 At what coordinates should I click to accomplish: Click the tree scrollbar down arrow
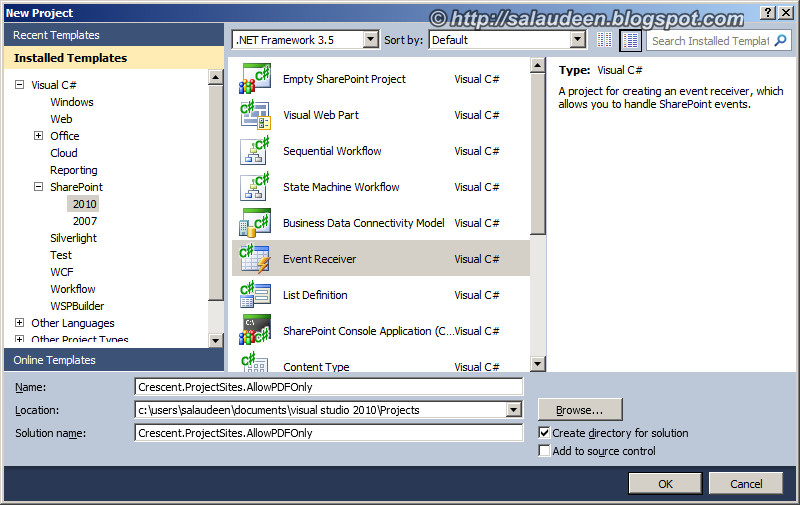pos(216,340)
